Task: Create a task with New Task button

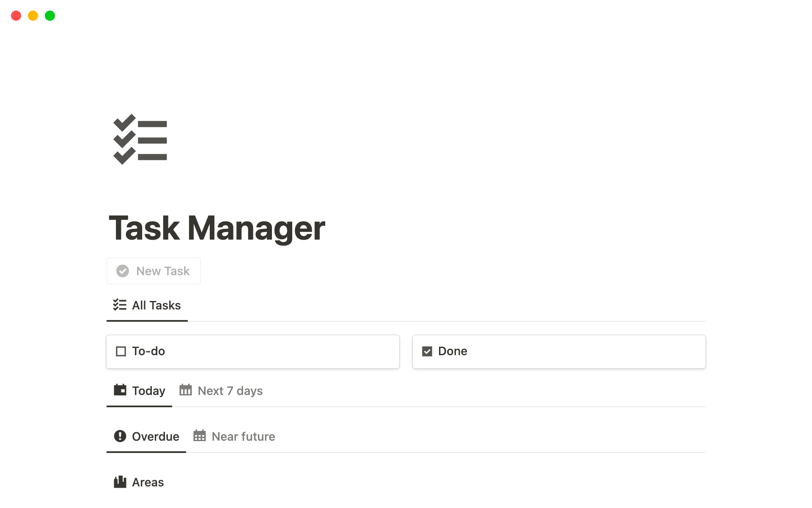Action: coord(163,271)
